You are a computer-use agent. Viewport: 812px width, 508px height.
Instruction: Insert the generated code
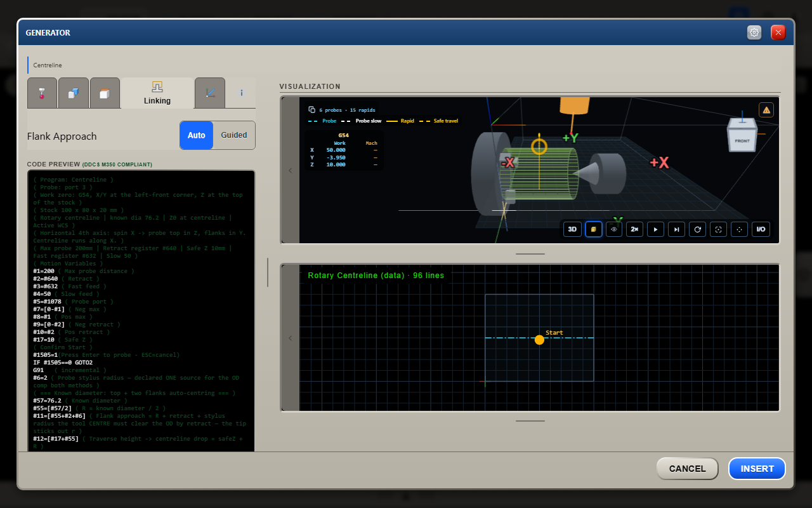tap(757, 469)
